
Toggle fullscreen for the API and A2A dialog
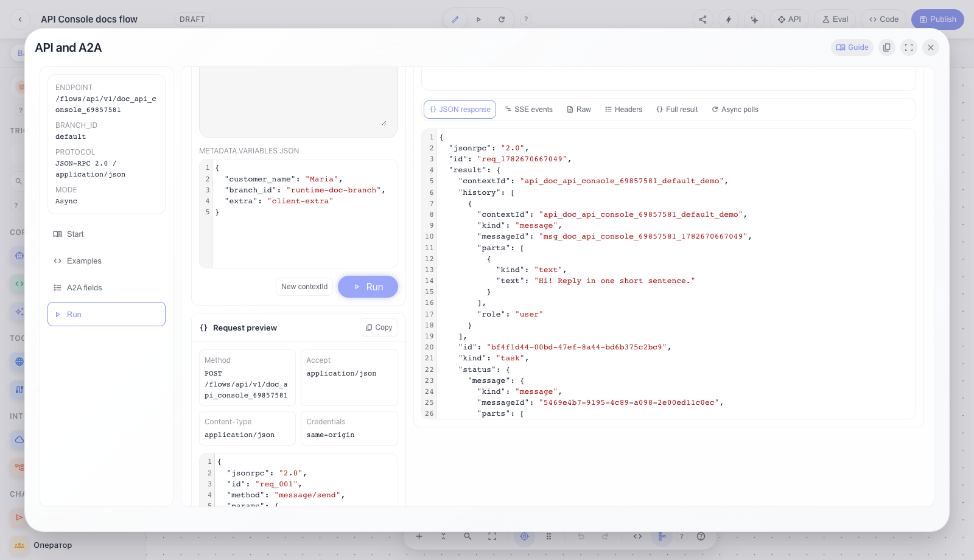pyautogui.click(x=909, y=47)
